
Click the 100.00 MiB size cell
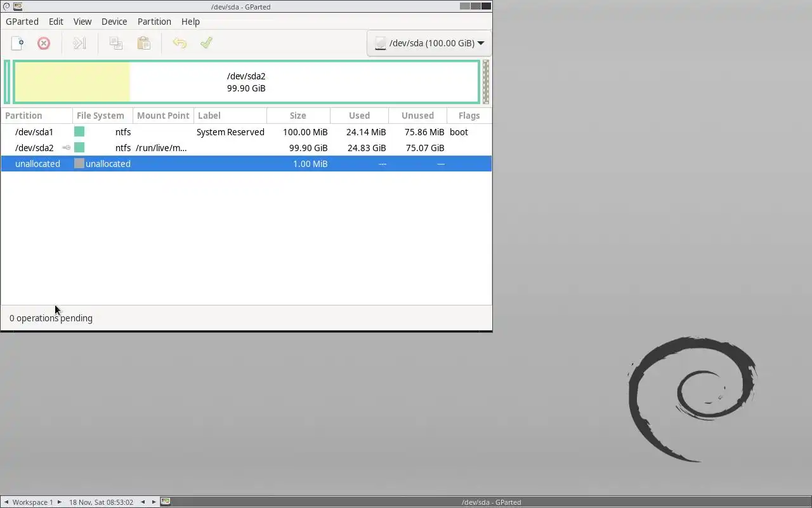click(305, 132)
